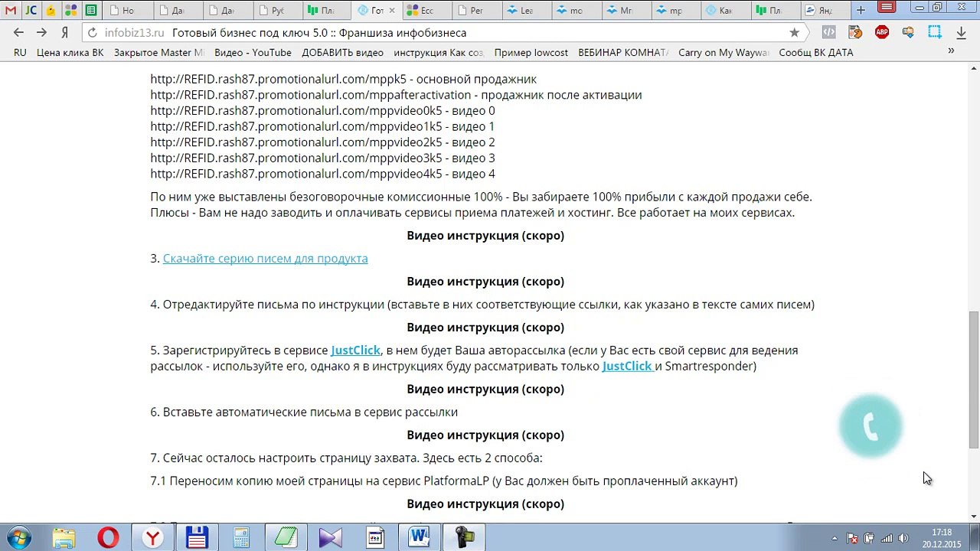The width and height of the screenshot is (980, 551).
Task: Open the calculator icon on taskbar
Action: click(x=241, y=538)
